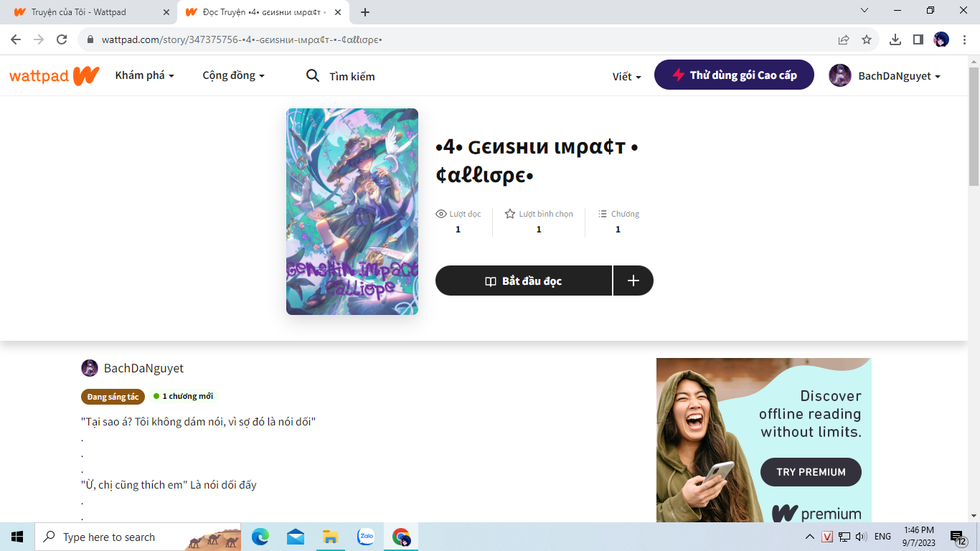Expand the Khám phá dropdown
Screen dimensions: 980x551
[x=144, y=75]
